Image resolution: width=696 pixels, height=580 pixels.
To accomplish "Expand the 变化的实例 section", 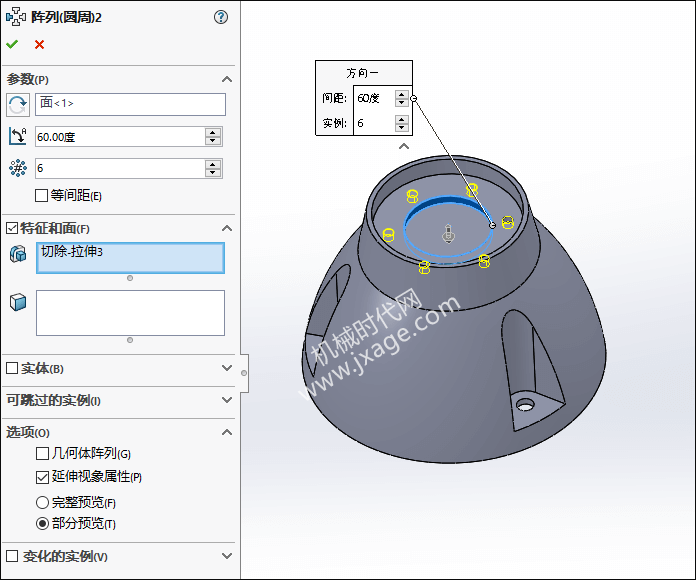I will [227, 556].
